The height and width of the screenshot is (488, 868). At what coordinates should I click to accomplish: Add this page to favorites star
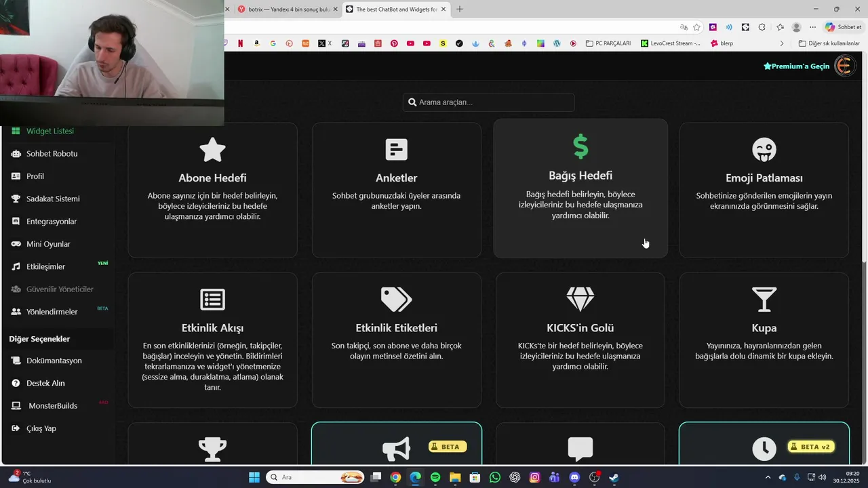coord(696,27)
